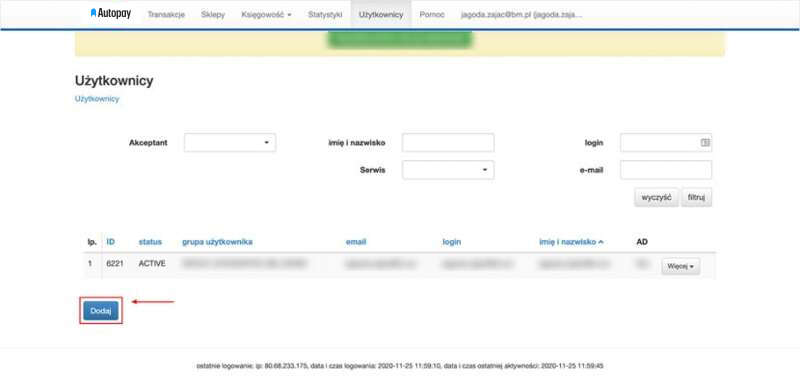Go to the Sklepy tab
Screen dimensions: 800x382
pyautogui.click(x=213, y=15)
